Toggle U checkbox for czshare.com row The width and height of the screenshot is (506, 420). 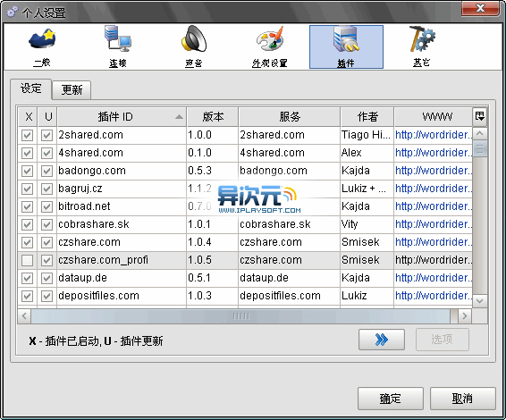(47, 242)
